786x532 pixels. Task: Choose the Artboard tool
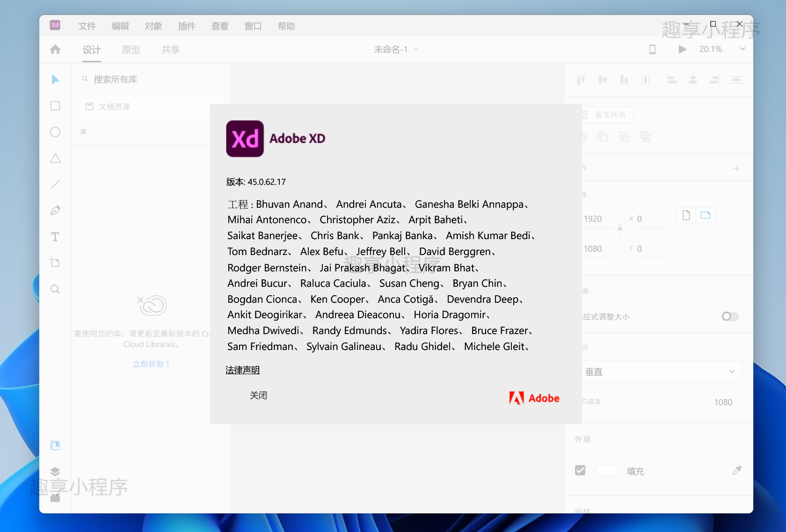55,262
